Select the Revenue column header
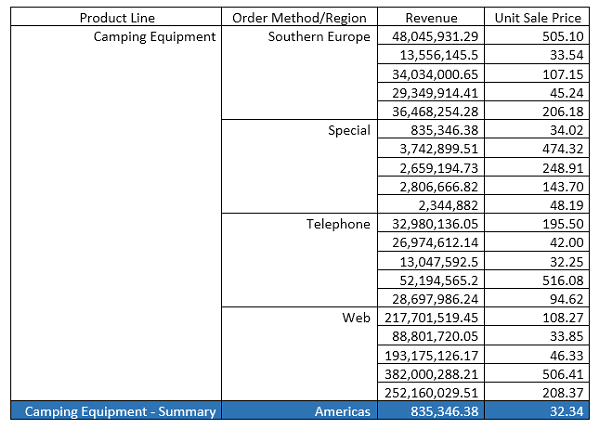The image size is (600, 429). [x=432, y=18]
